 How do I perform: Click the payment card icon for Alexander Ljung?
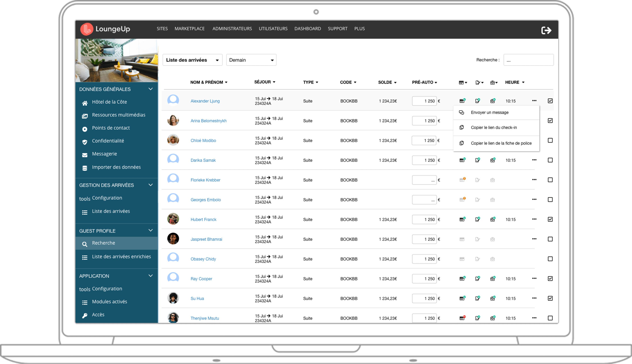point(462,101)
